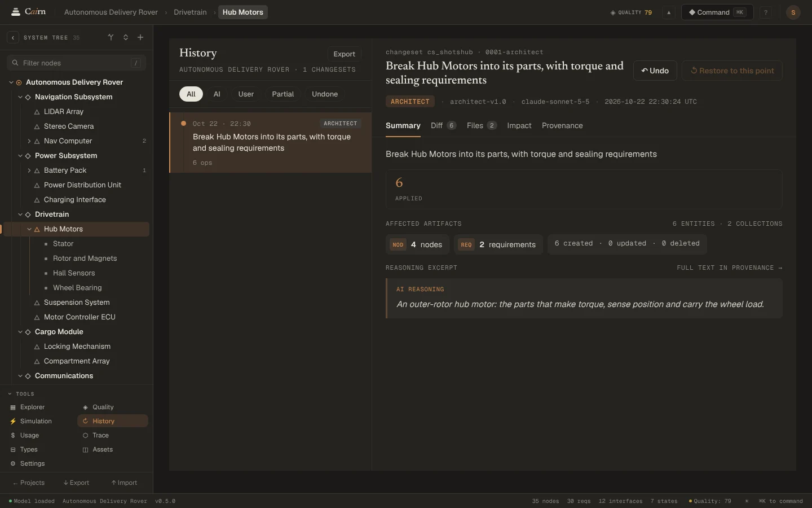Screen dimensions: 812x508
Task: Focus the Filter nodes field
Action: click(76, 63)
